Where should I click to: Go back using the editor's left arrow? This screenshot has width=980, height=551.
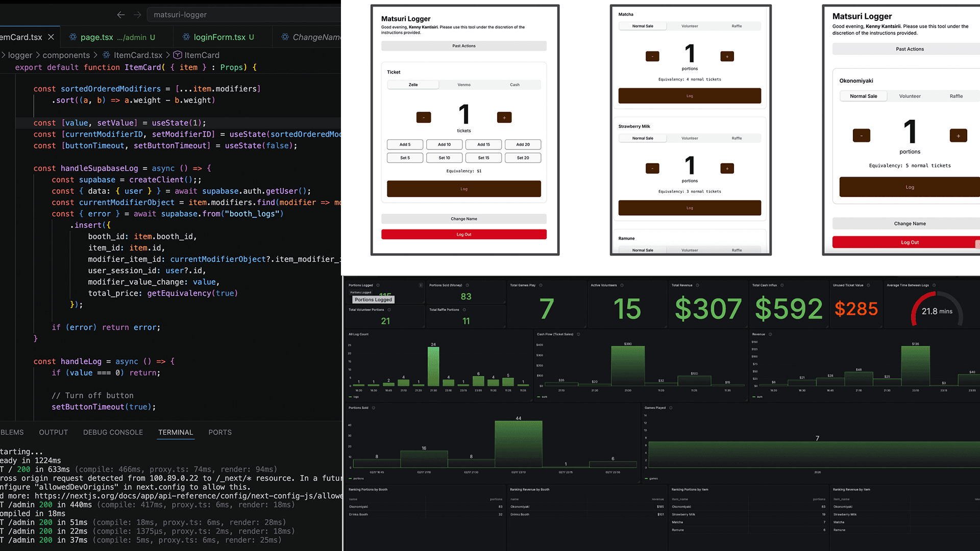pos(121,15)
